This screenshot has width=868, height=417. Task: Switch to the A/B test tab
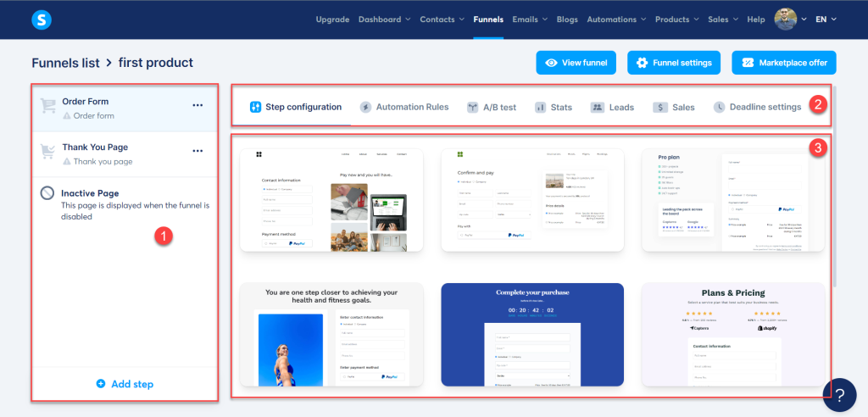(491, 108)
